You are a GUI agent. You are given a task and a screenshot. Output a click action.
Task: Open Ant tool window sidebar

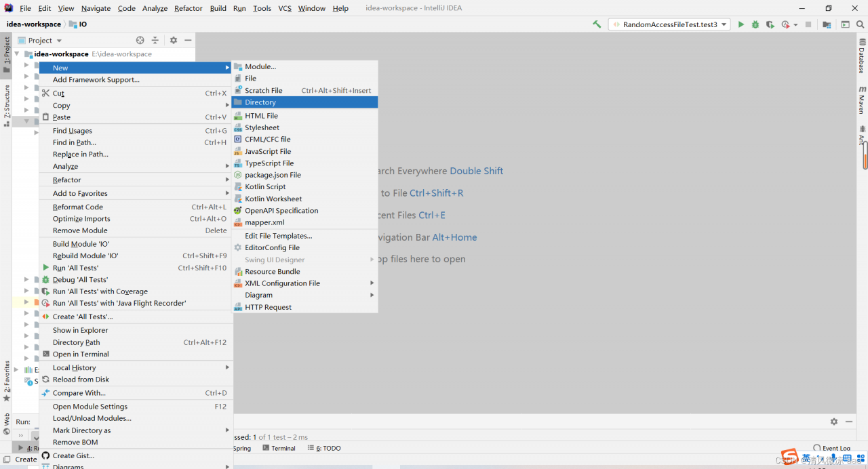(862, 135)
